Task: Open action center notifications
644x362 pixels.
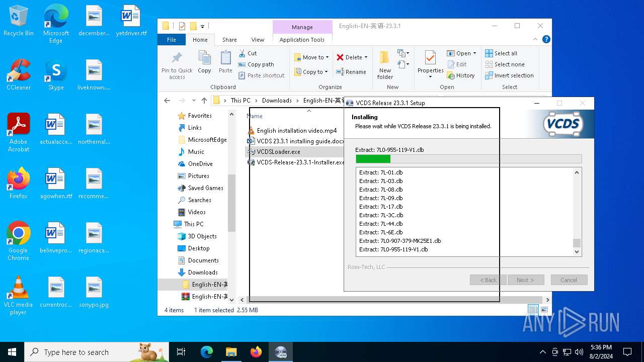Action: (627, 352)
